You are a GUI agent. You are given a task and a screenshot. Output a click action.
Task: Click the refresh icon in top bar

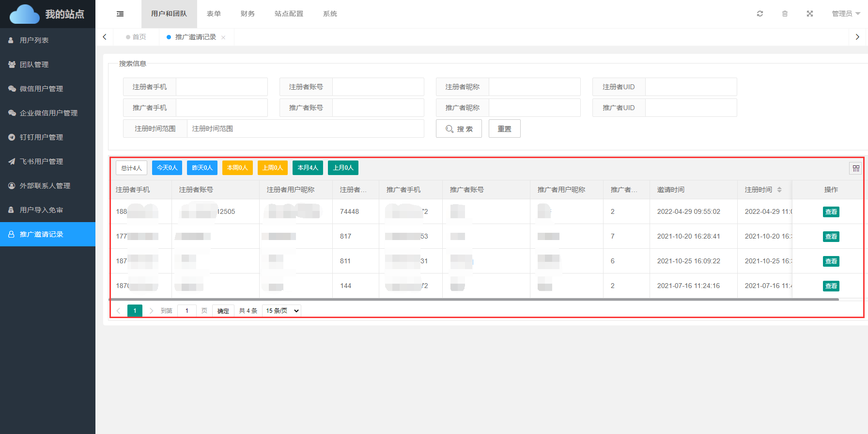tap(759, 14)
